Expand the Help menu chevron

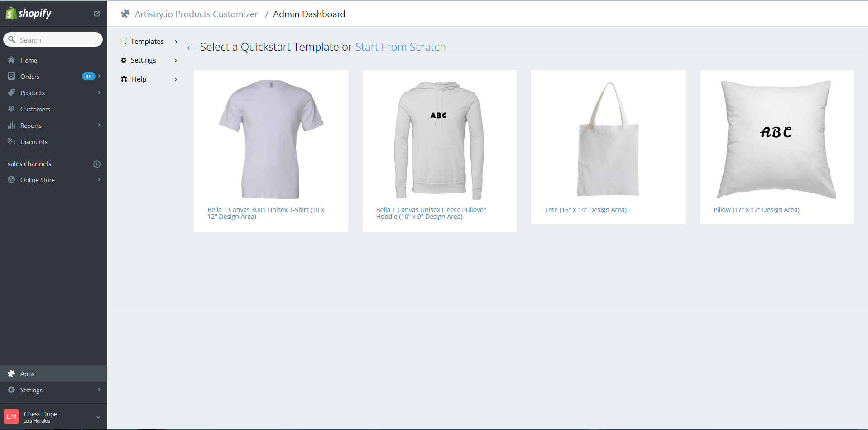[x=176, y=79]
